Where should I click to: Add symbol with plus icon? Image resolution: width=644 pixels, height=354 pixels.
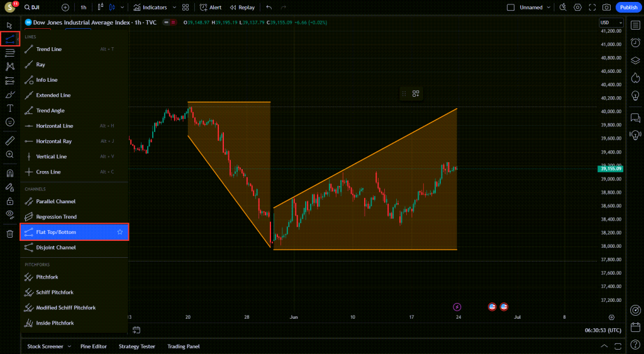pyautogui.click(x=65, y=8)
